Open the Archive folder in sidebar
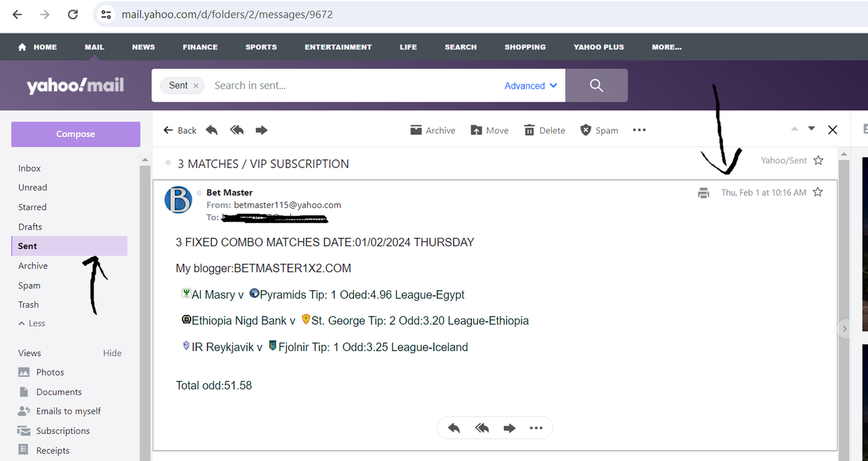This screenshot has width=868, height=461. tap(33, 266)
